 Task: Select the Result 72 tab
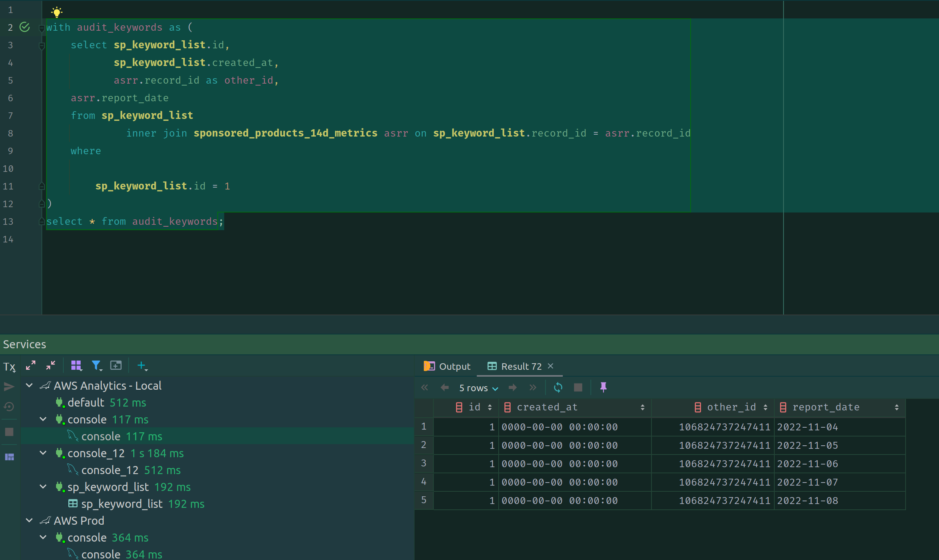(521, 366)
